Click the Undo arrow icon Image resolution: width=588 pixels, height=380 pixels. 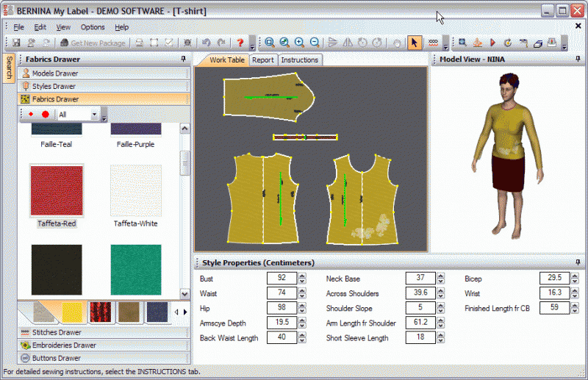pyautogui.click(x=206, y=43)
